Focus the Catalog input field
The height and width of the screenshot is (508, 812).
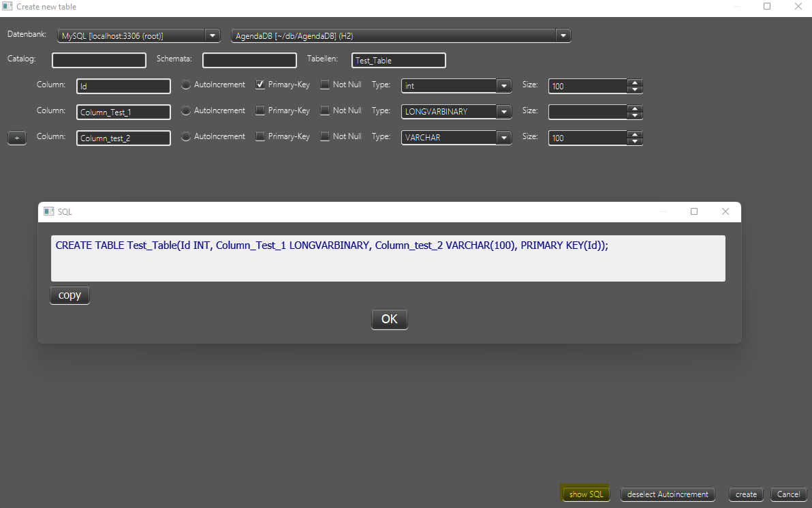[99, 60]
